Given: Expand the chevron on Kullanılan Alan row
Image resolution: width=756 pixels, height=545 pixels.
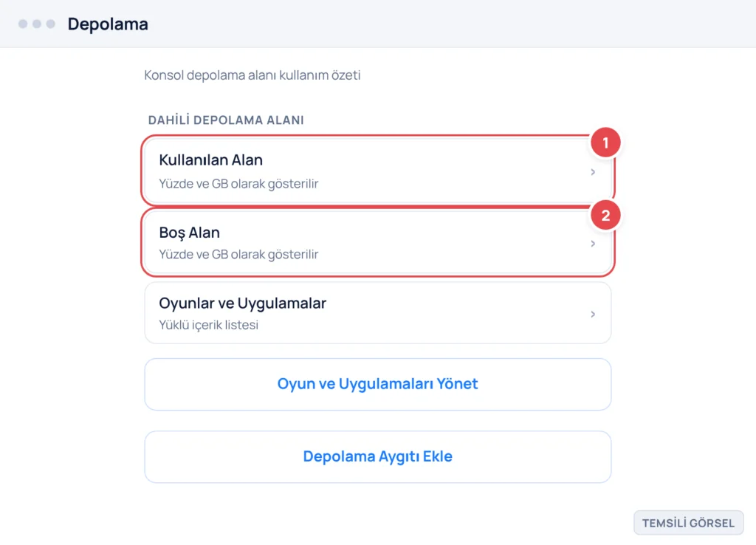Looking at the screenshot, I should pyautogui.click(x=593, y=172).
